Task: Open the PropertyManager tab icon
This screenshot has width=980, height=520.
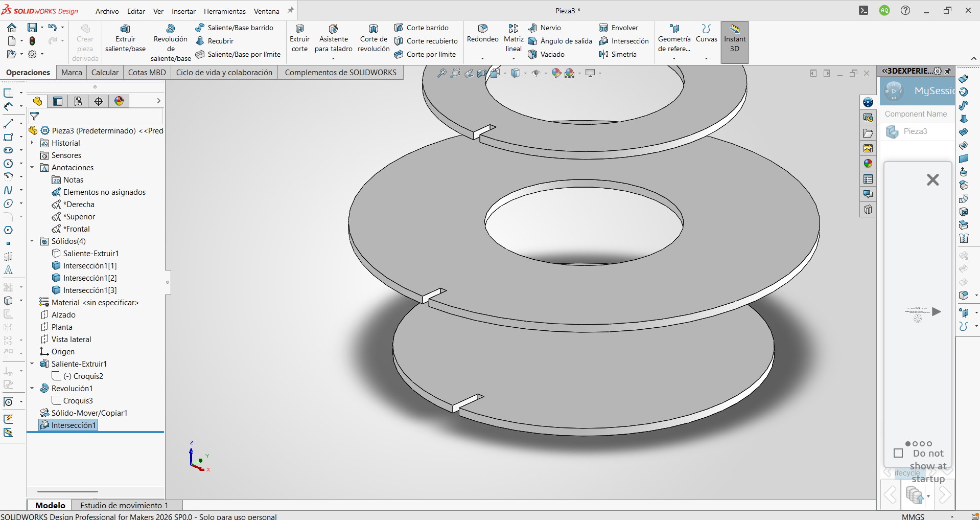Action: pos(58,101)
